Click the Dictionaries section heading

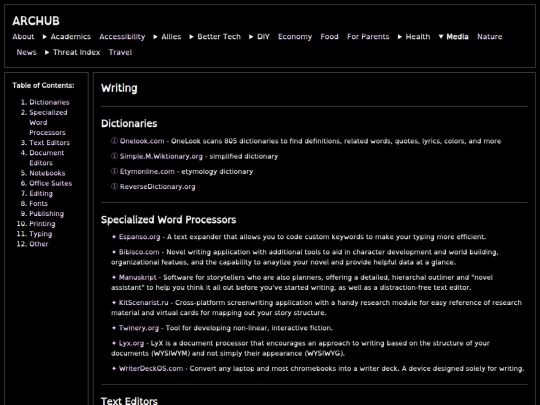click(x=129, y=123)
